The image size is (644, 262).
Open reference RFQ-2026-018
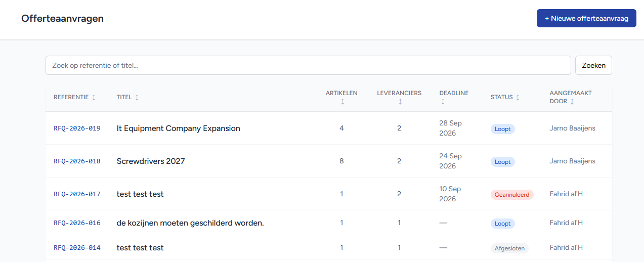tap(77, 161)
